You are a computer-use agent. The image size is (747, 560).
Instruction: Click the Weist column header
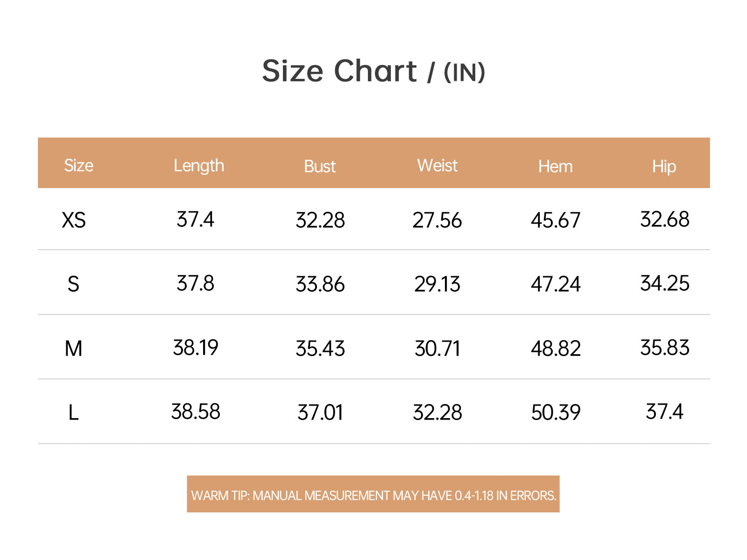point(437,166)
